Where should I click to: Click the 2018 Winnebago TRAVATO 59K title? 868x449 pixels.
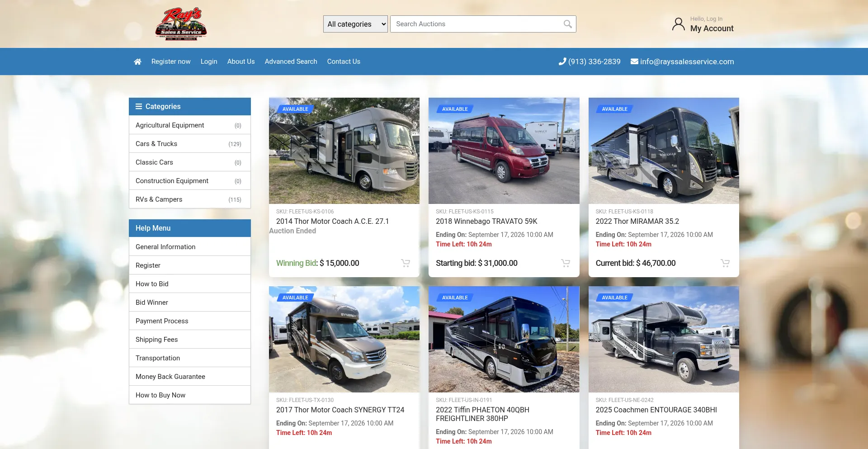tap(486, 222)
